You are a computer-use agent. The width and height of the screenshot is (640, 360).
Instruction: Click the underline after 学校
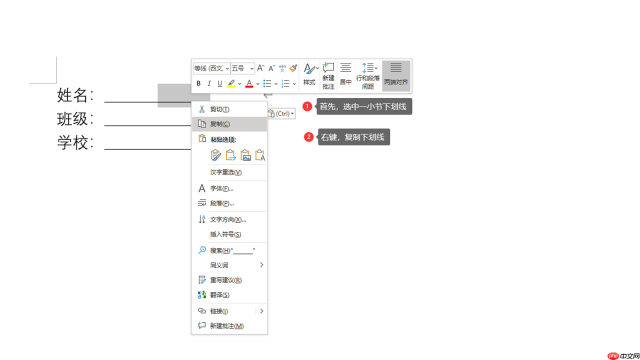(148, 149)
